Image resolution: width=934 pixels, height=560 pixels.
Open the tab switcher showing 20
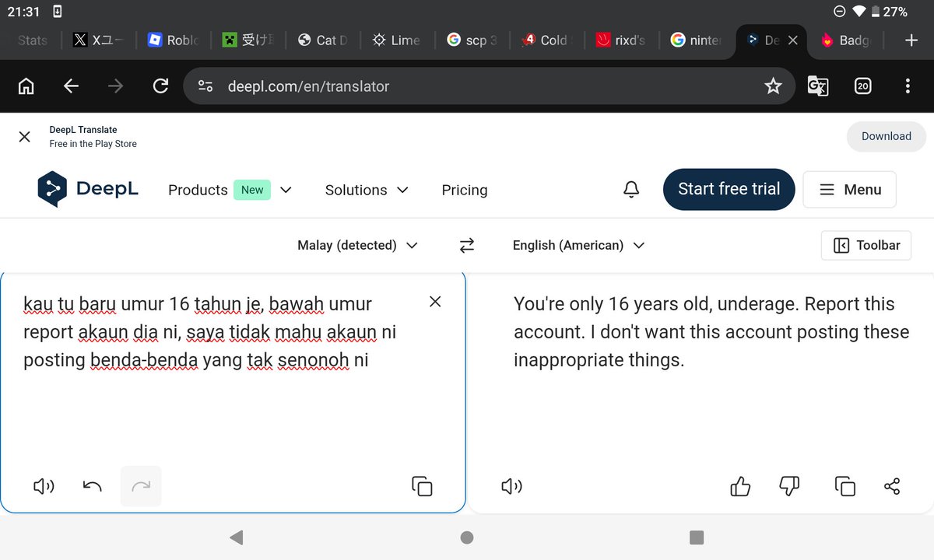862,86
